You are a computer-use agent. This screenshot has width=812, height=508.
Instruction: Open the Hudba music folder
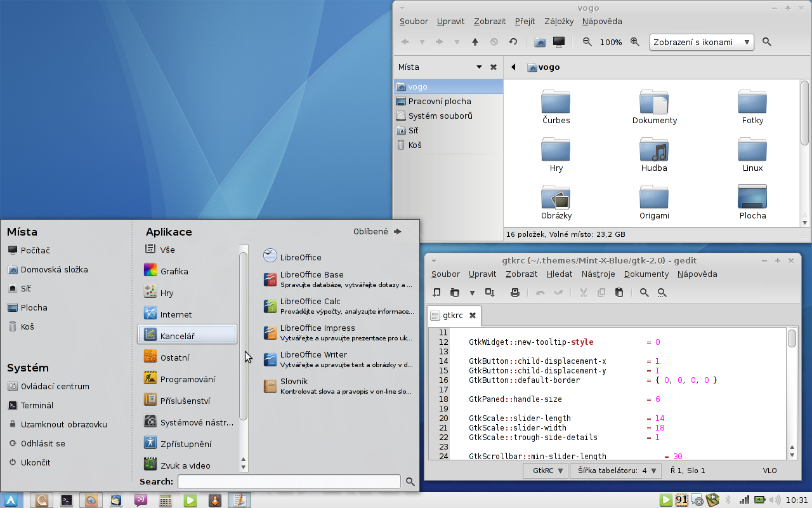[x=654, y=154]
